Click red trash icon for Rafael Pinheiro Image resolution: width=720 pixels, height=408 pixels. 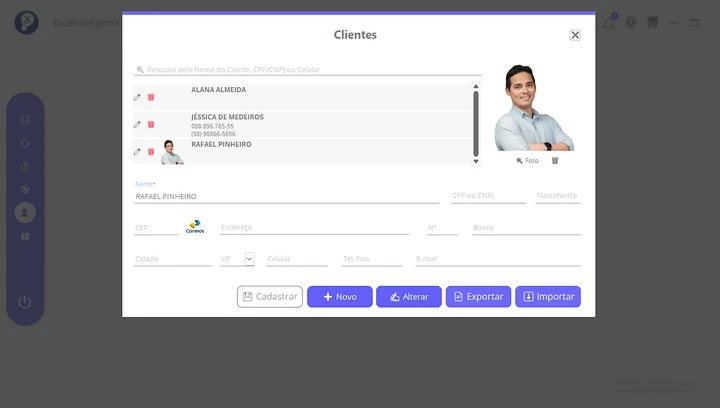(x=151, y=152)
